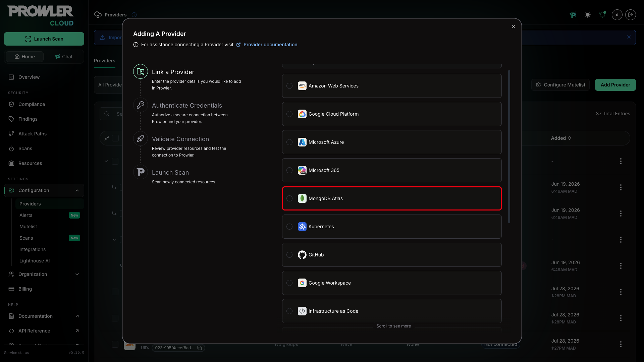
Task: Toggle the light/dark theme sun icon
Action: tap(587, 15)
